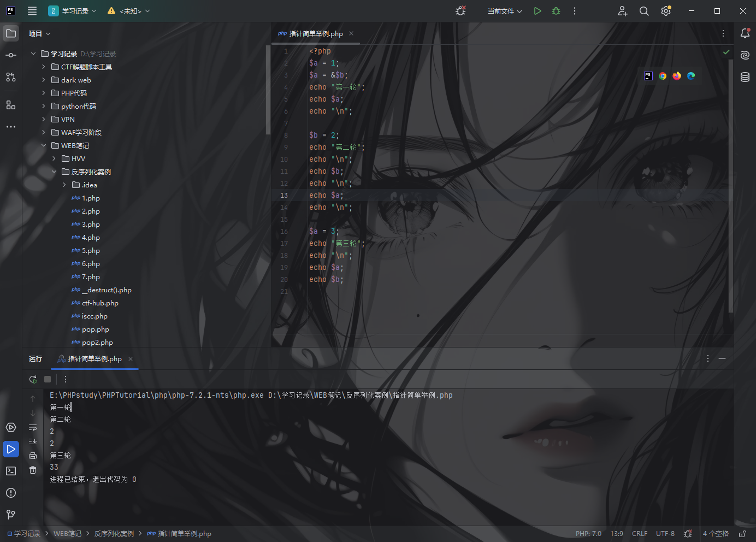Viewport: 756px width, 542px height.
Task: Close the Run panel 指针简单举例.php tab
Action: 131,359
